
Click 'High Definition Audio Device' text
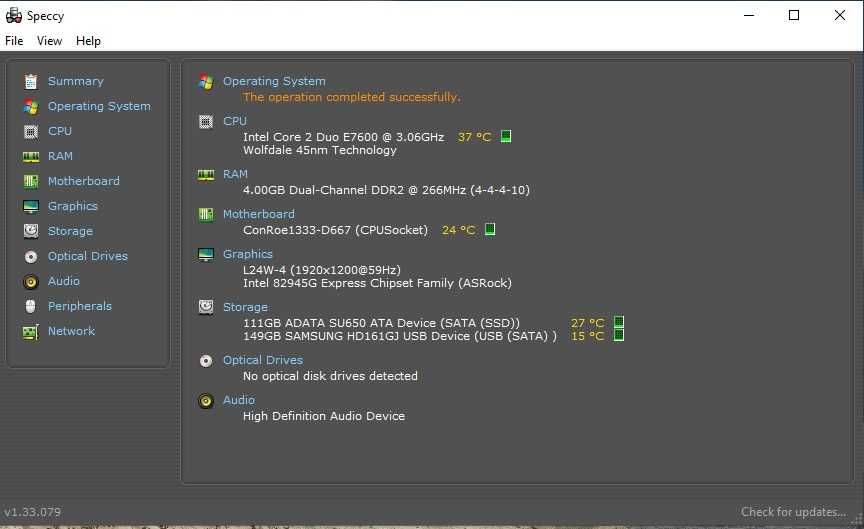[324, 416]
